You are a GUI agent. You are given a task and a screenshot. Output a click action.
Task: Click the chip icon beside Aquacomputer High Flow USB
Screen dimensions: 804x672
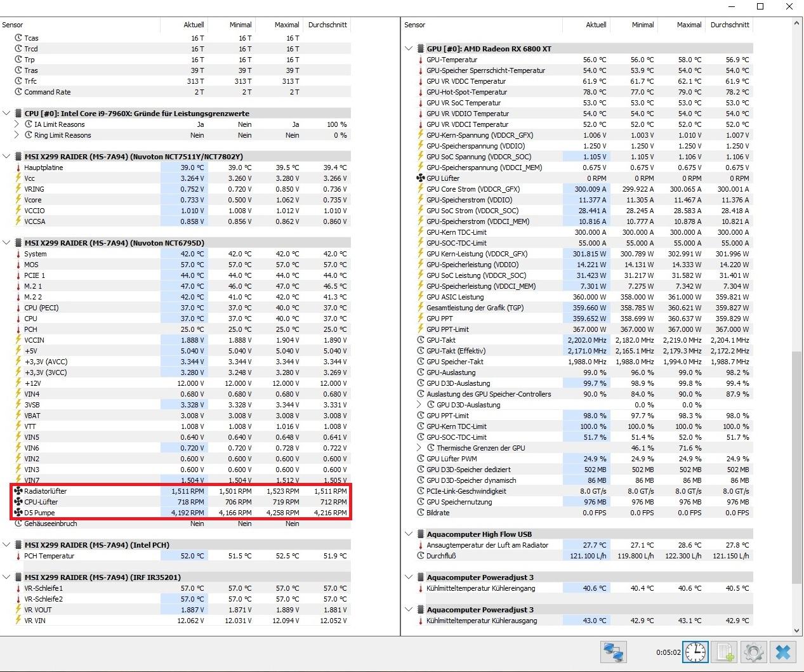click(x=421, y=534)
